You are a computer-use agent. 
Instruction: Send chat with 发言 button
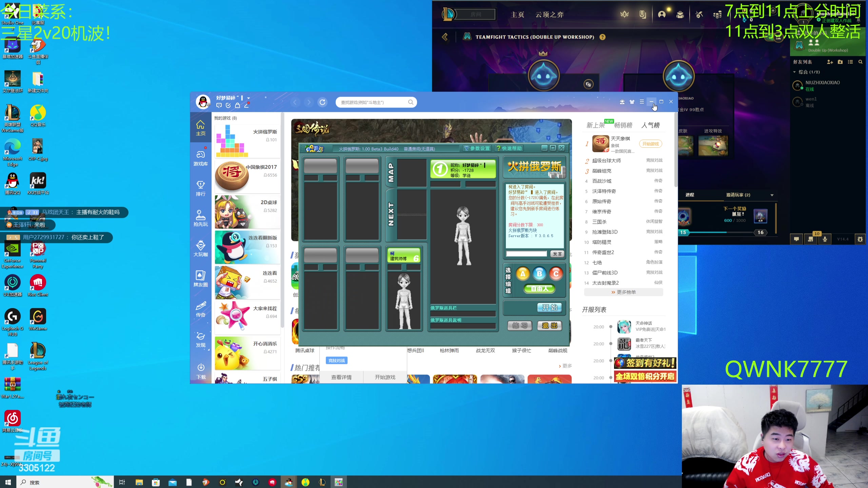[x=557, y=254]
